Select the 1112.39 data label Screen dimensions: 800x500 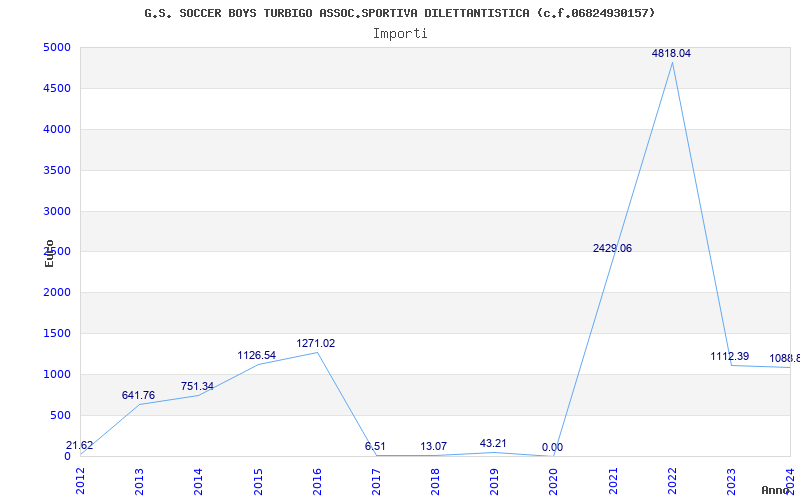point(730,357)
